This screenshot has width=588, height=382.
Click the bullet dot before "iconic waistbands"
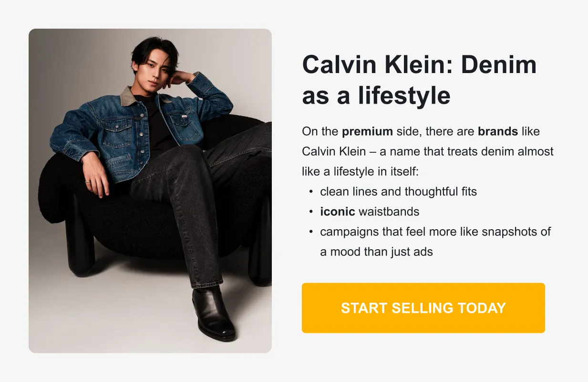point(311,212)
